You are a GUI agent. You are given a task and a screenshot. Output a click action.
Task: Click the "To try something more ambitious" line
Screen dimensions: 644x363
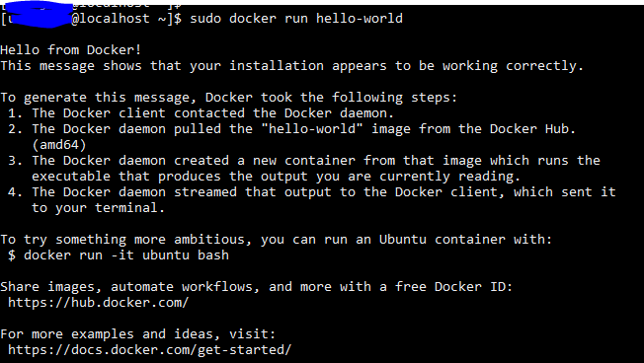tap(277, 240)
